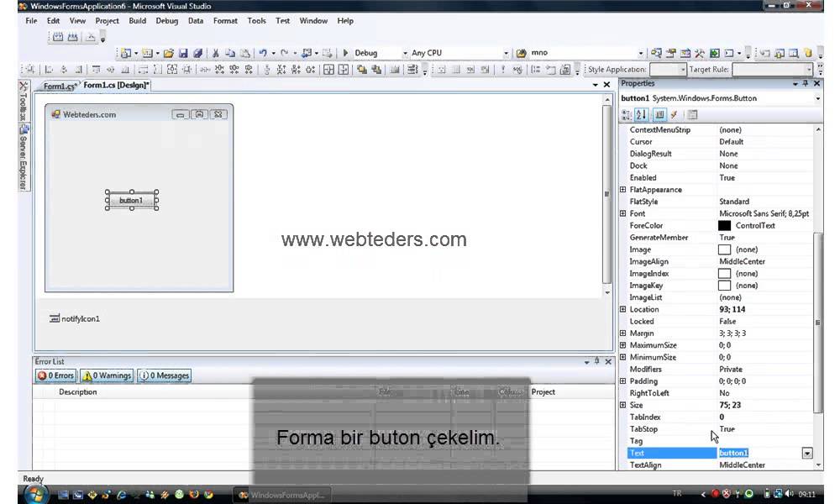The width and height of the screenshot is (840, 504).
Task: Click the Property Pages icon in Properties
Action: coord(692,114)
